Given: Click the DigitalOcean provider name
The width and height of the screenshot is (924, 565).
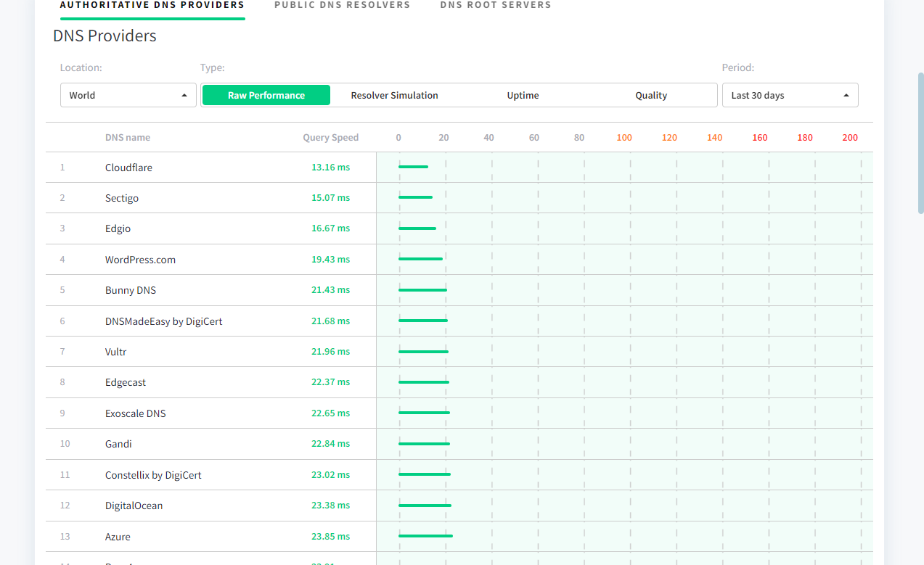Looking at the screenshot, I should (x=134, y=506).
